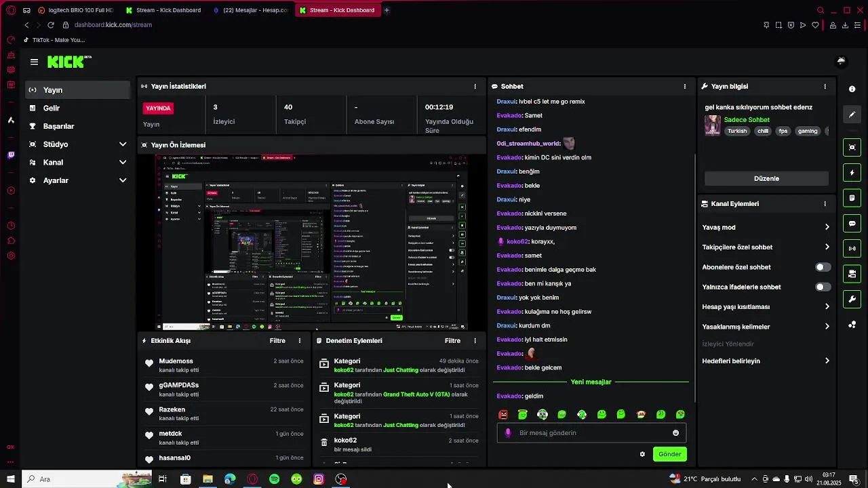Screen dimensions: 868x488
Task: Click the green Gönder button
Action: point(669,454)
